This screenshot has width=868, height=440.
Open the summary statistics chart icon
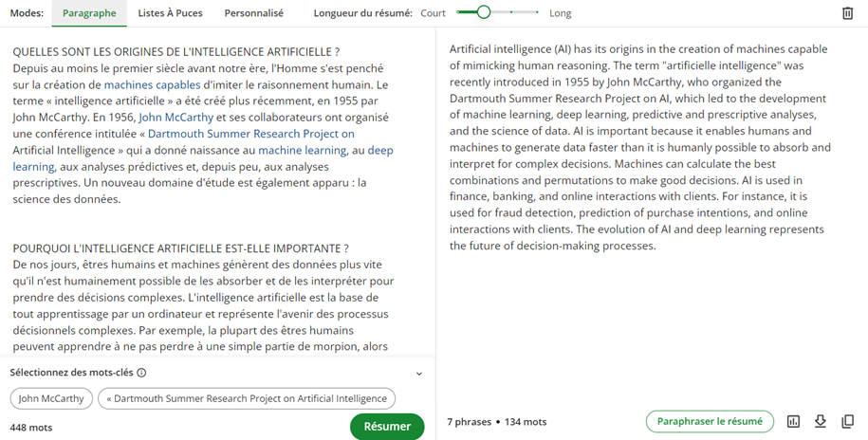(x=793, y=422)
